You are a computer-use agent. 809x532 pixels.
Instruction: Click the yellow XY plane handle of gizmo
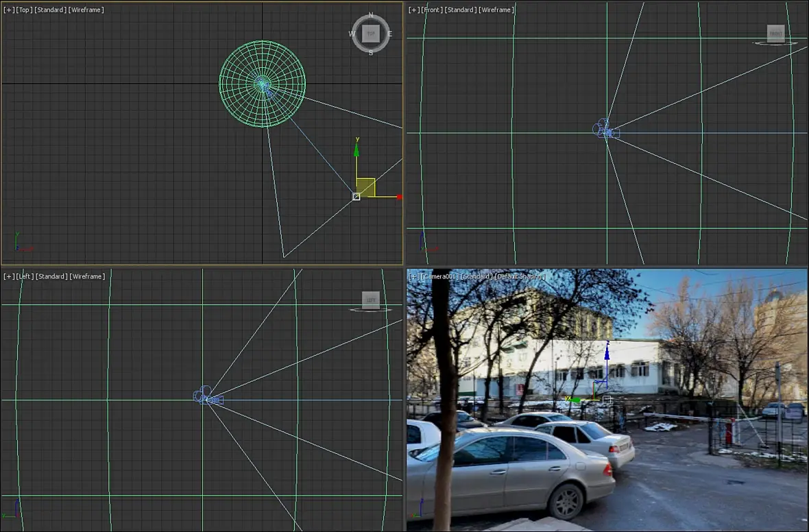point(367,186)
